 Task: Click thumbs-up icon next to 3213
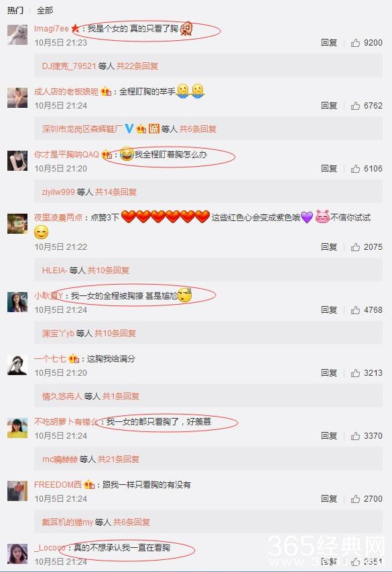(x=355, y=373)
